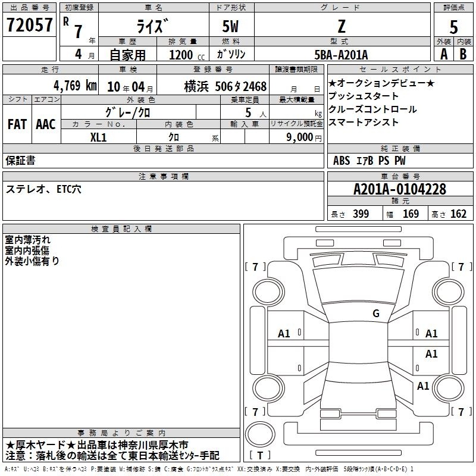Select lot number 72057
The width and height of the screenshot is (476, 476).
point(29,24)
